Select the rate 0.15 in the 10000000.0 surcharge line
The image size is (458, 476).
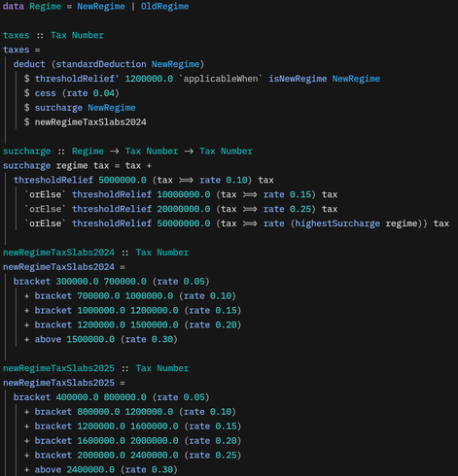point(300,194)
